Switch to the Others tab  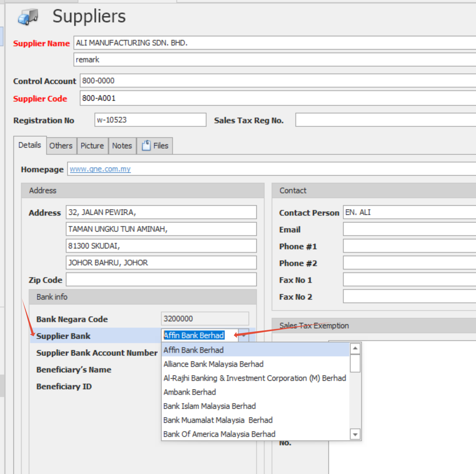[61, 146]
